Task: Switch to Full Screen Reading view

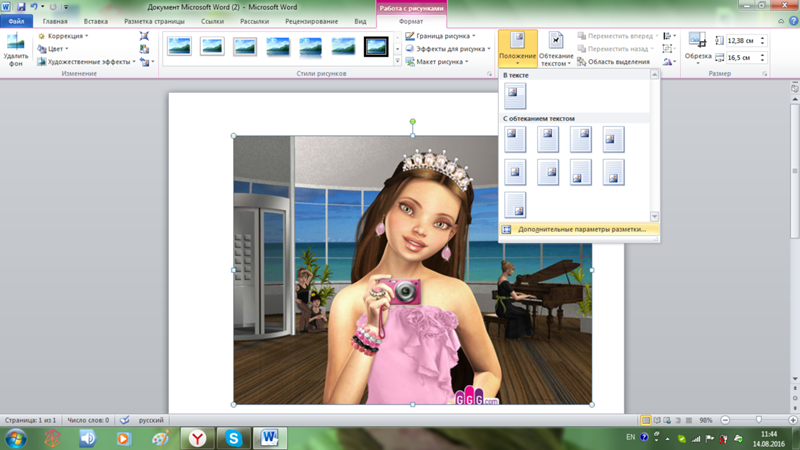Action: click(657, 420)
